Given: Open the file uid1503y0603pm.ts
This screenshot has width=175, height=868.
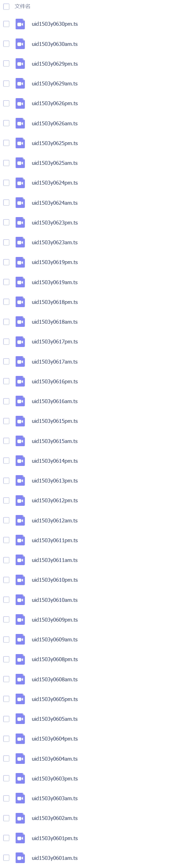Looking at the screenshot, I should [x=55, y=778].
